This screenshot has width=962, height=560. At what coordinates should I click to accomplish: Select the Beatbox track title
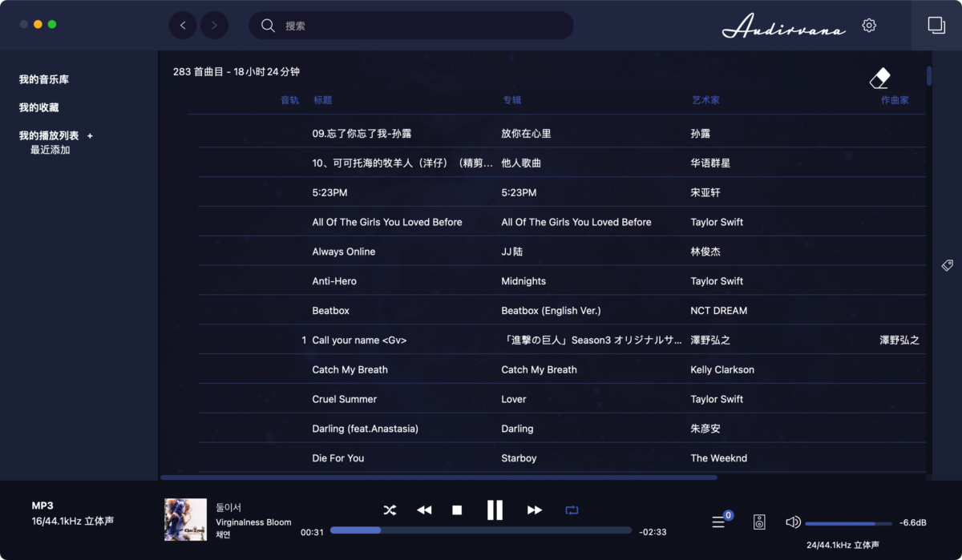tap(331, 311)
